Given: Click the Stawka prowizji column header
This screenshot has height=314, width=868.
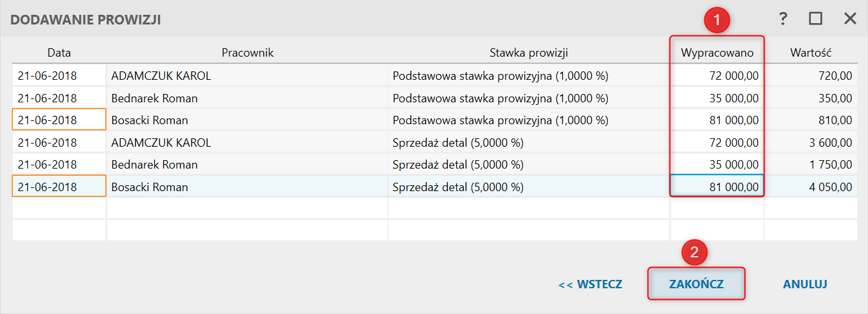Looking at the screenshot, I should tap(529, 53).
